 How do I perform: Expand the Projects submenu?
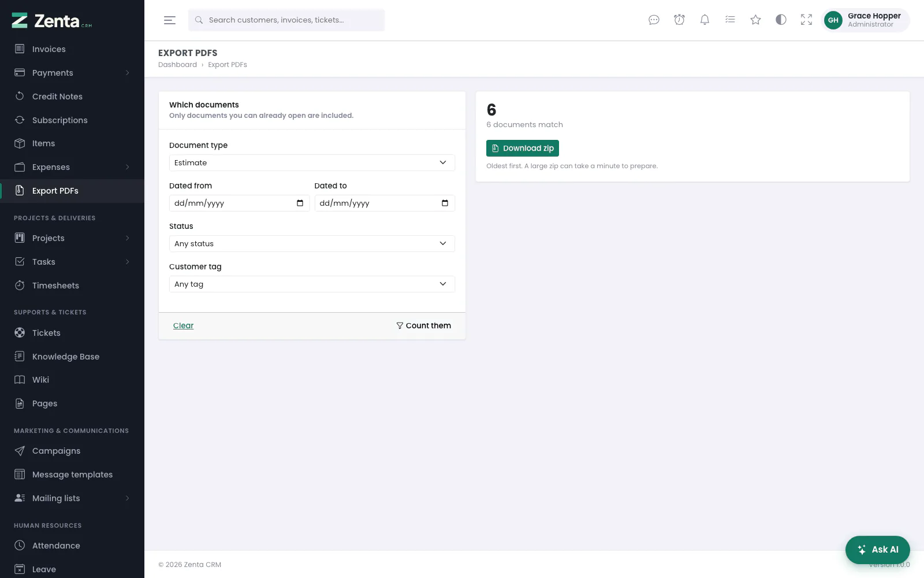pos(128,238)
